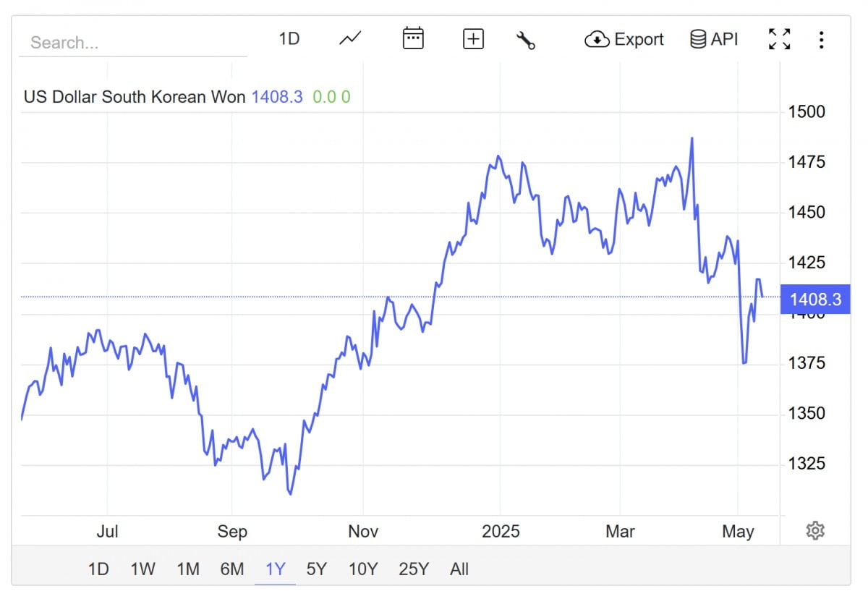Click the 2025 x-axis label
Image resolution: width=868 pixels, height=599 pixels.
point(501,532)
